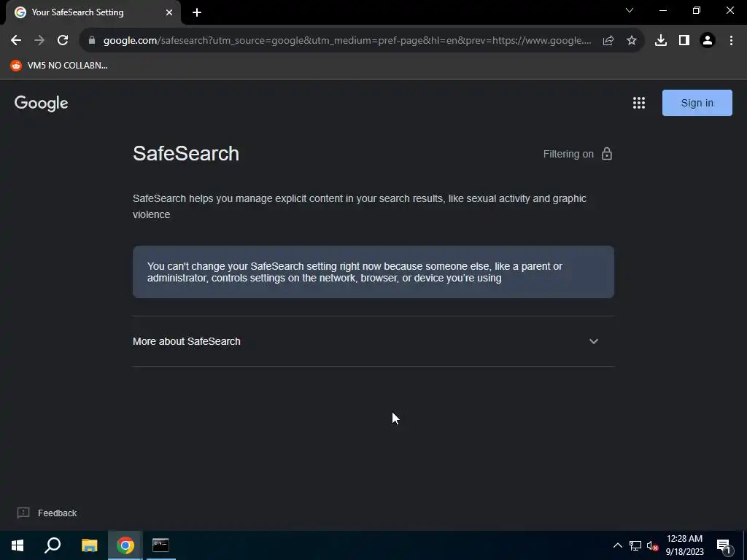Open Windows taskbar search

[53, 545]
